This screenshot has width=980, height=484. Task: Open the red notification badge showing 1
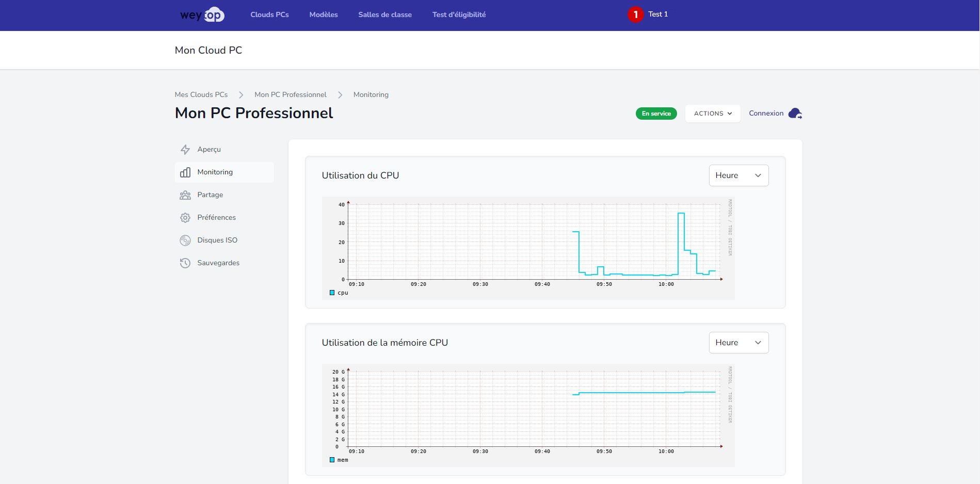pyautogui.click(x=635, y=14)
